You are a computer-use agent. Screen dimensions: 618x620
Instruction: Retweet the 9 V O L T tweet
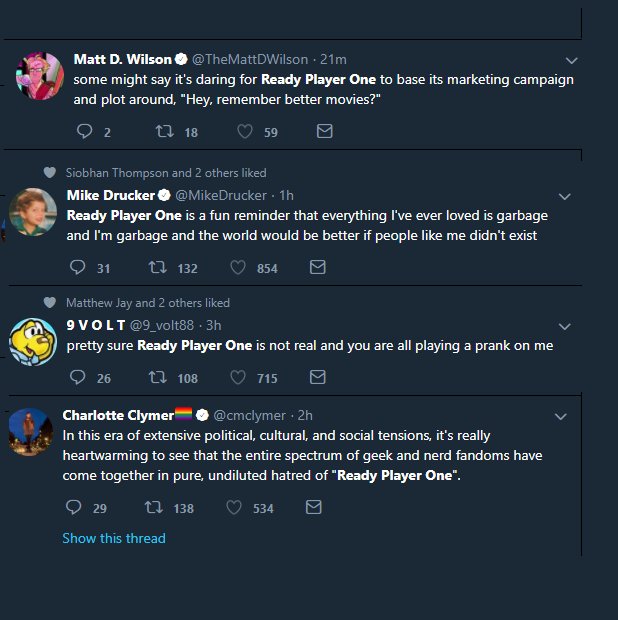pyautogui.click(x=157, y=377)
